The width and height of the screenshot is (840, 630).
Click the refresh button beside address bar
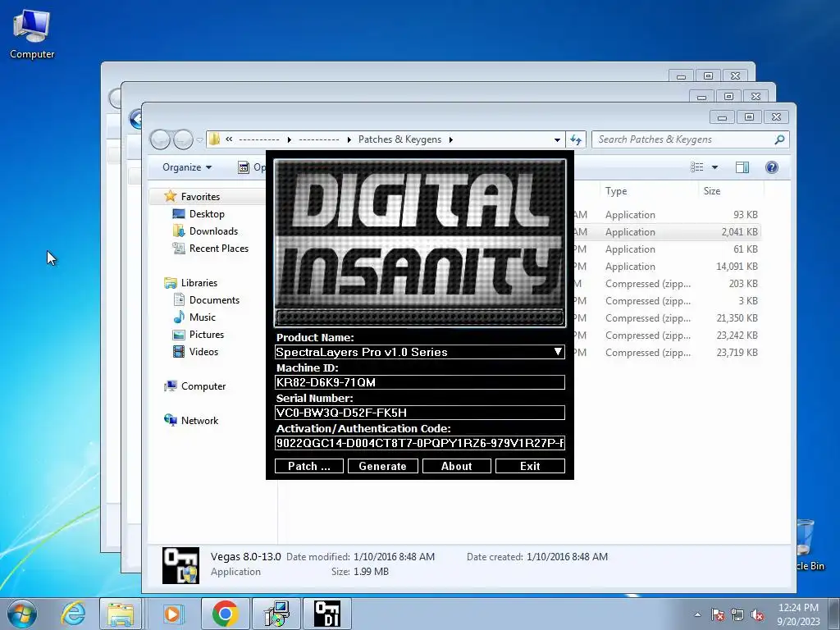[x=576, y=139]
